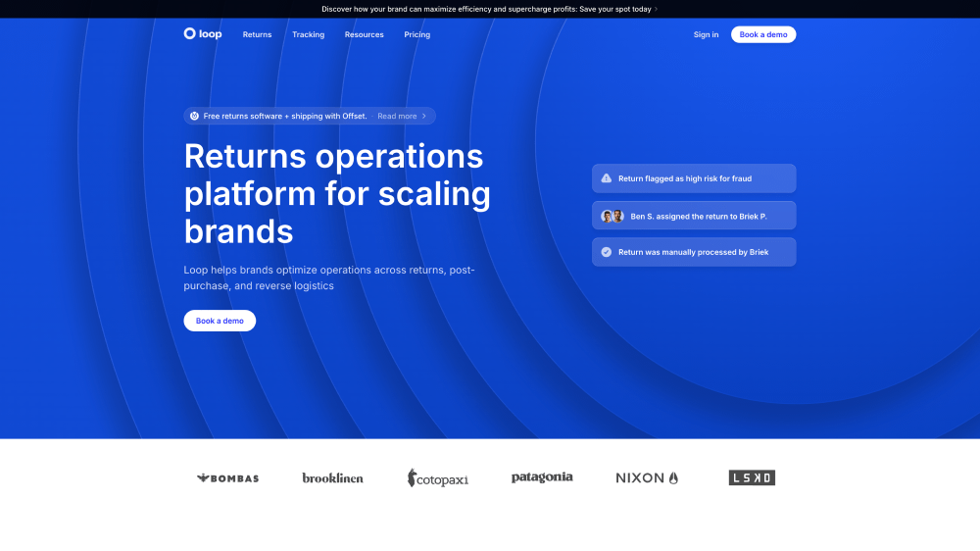Go to the Pricing page
The width and height of the screenshot is (980, 551).
[416, 34]
